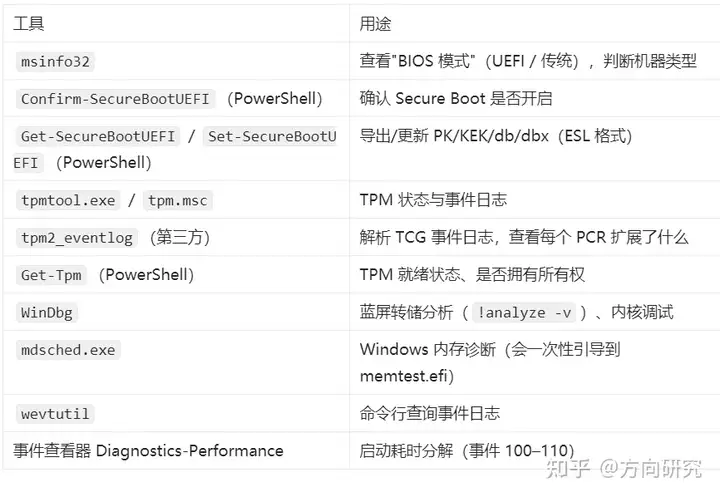The image size is (720, 497).
Task: Click the !analyze -v code snippet
Action: 524,313
